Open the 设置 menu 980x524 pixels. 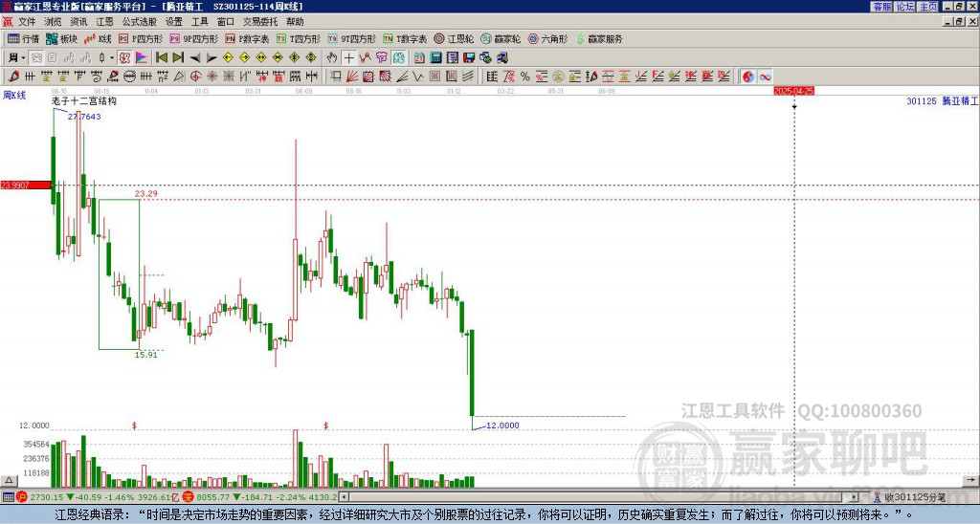tap(174, 22)
